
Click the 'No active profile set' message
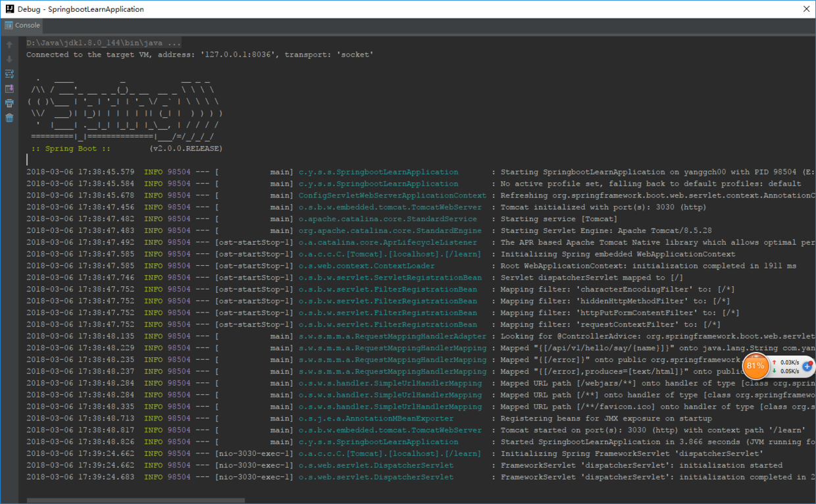(x=651, y=184)
